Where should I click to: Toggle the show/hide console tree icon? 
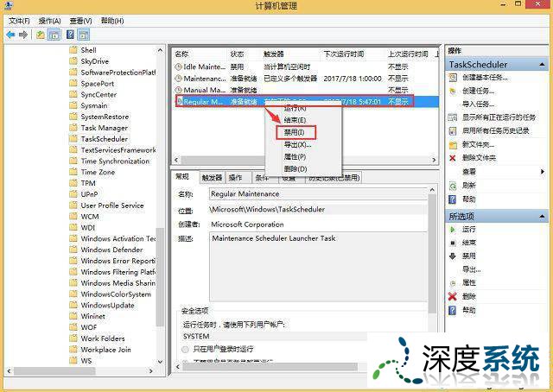(54, 35)
